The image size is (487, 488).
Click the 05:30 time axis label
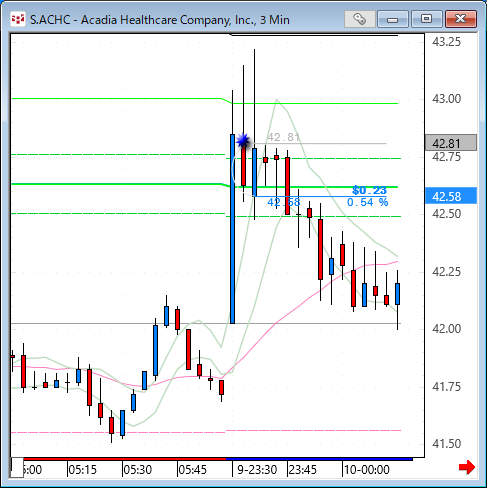coord(137,470)
